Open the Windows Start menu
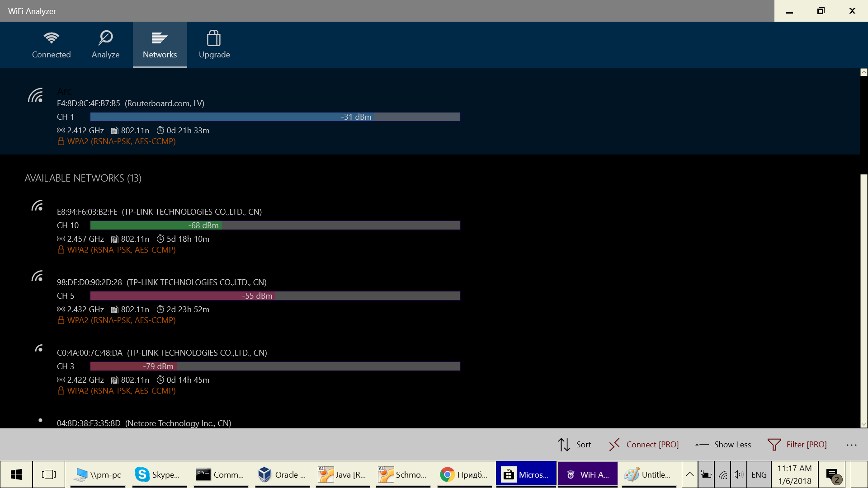 [x=16, y=474]
